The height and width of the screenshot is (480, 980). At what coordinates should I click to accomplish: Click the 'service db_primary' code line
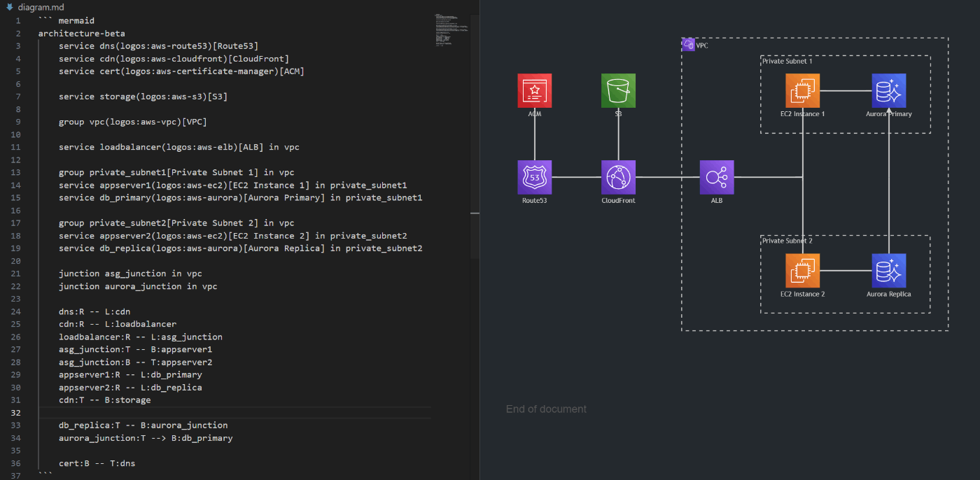pyautogui.click(x=241, y=197)
